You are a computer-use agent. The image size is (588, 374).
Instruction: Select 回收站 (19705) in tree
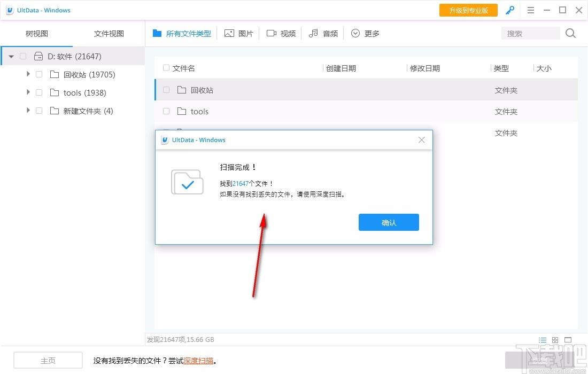click(89, 75)
